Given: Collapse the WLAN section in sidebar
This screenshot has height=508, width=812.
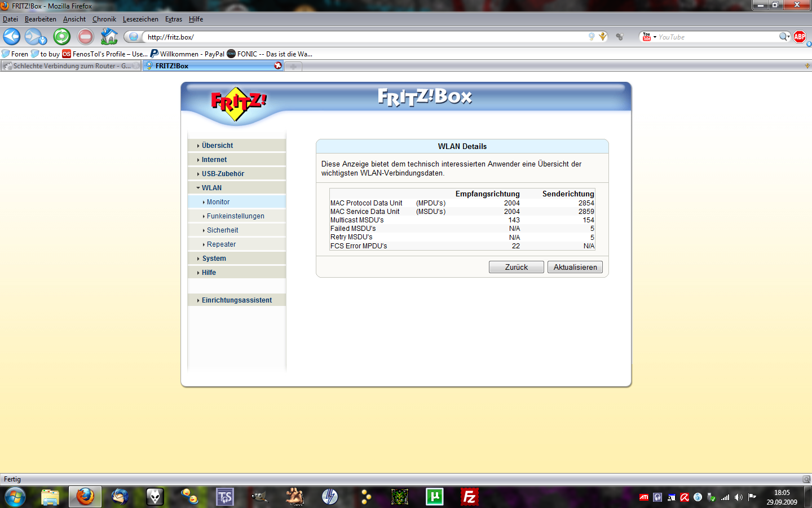Looking at the screenshot, I should tap(211, 188).
